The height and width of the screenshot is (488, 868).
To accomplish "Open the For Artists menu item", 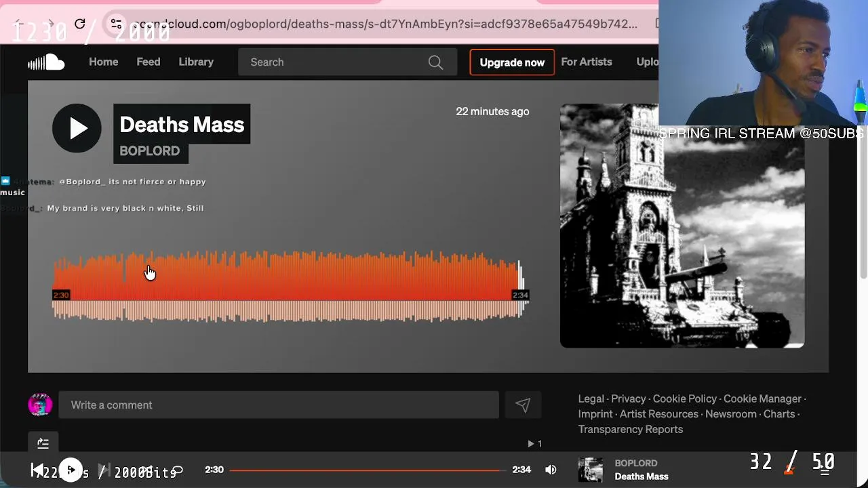I will pyautogui.click(x=587, y=62).
